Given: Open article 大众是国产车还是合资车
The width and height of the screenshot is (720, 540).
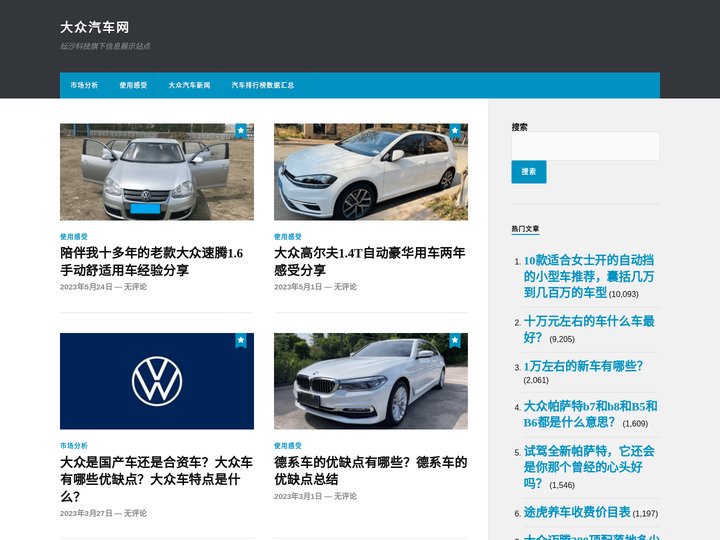Looking at the screenshot, I should click(x=156, y=479).
